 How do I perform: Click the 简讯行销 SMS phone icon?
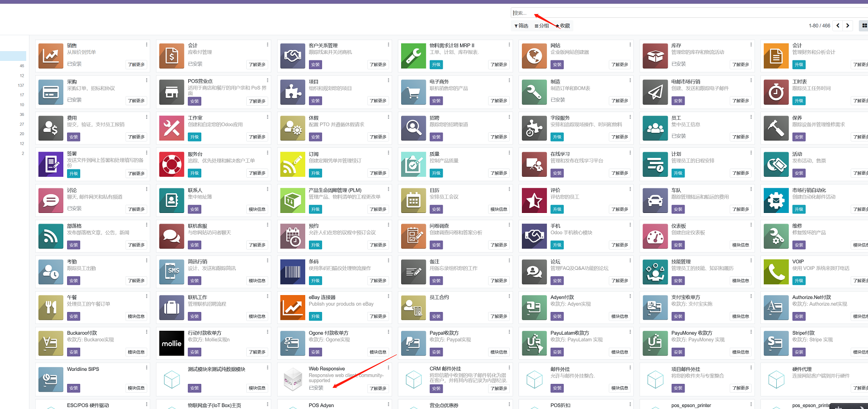pos(171,272)
